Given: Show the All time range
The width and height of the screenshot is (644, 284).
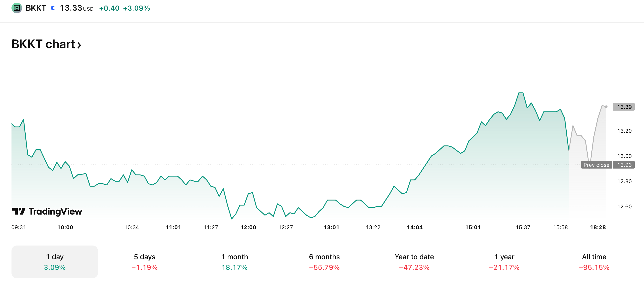Looking at the screenshot, I should (594, 261).
